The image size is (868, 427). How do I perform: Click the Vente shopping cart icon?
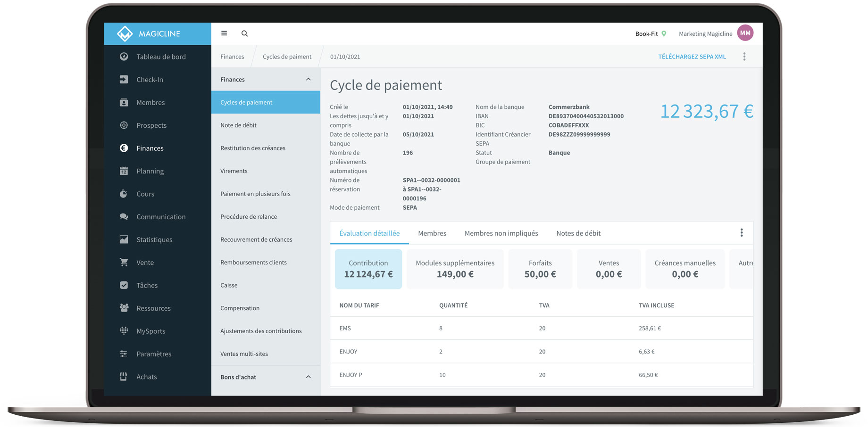tap(124, 263)
